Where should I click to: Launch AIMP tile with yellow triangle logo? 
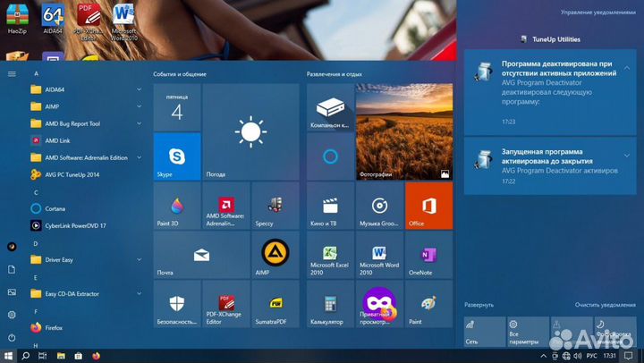click(275, 255)
